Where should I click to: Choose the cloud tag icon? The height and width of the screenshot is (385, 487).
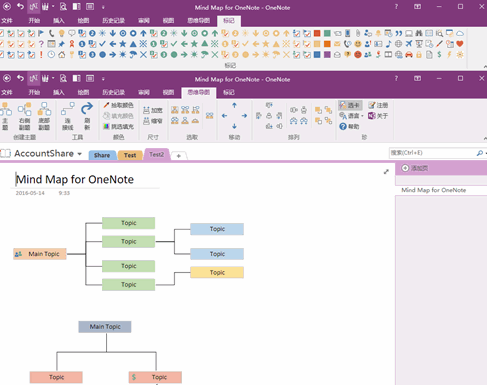coord(460,33)
